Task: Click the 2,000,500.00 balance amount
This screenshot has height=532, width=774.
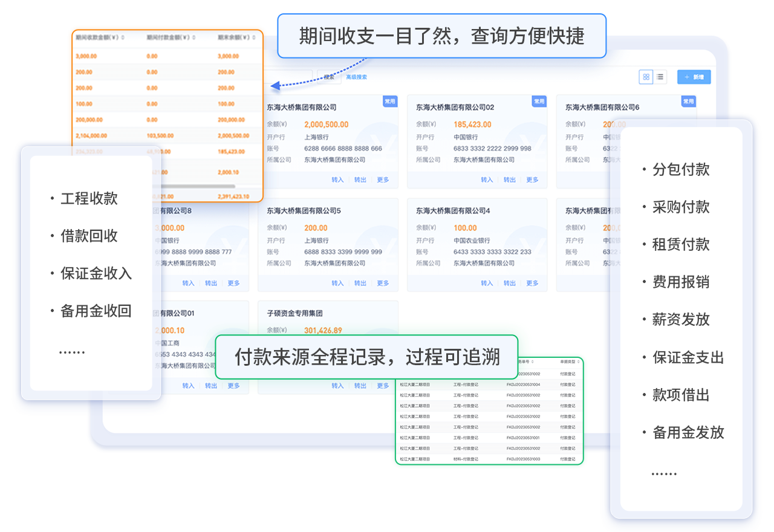Action: click(x=326, y=125)
